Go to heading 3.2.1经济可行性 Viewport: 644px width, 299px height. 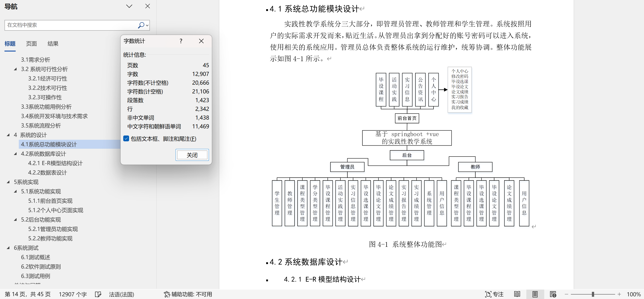point(47,78)
